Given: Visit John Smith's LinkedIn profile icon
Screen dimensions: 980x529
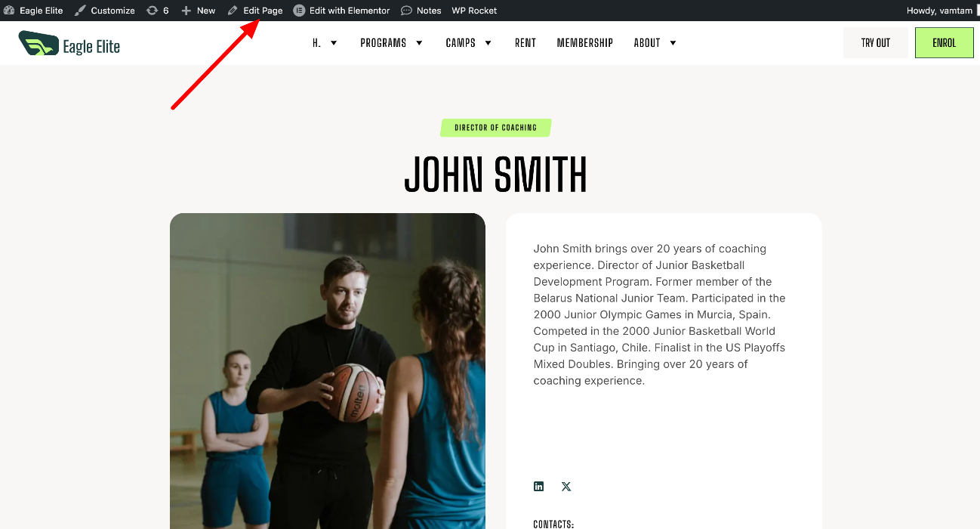Looking at the screenshot, I should click(x=538, y=486).
